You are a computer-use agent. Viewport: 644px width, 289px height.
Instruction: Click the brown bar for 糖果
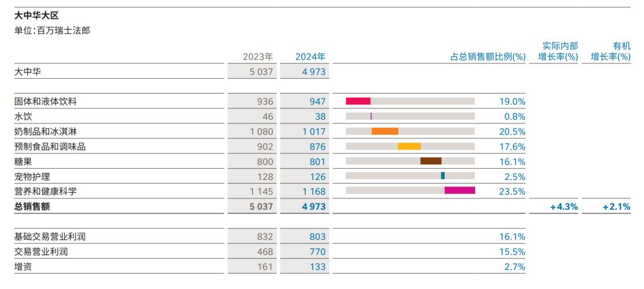(x=431, y=161)
